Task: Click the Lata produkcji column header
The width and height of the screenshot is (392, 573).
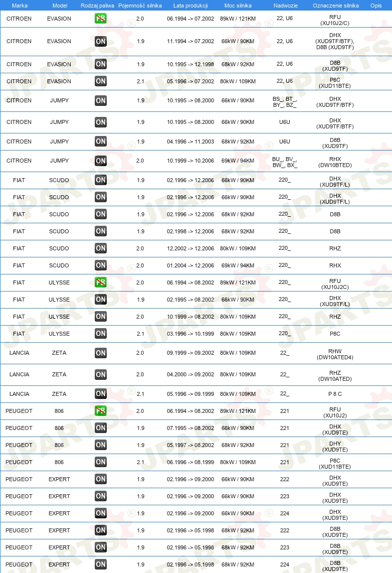Action: pos(190,6)
